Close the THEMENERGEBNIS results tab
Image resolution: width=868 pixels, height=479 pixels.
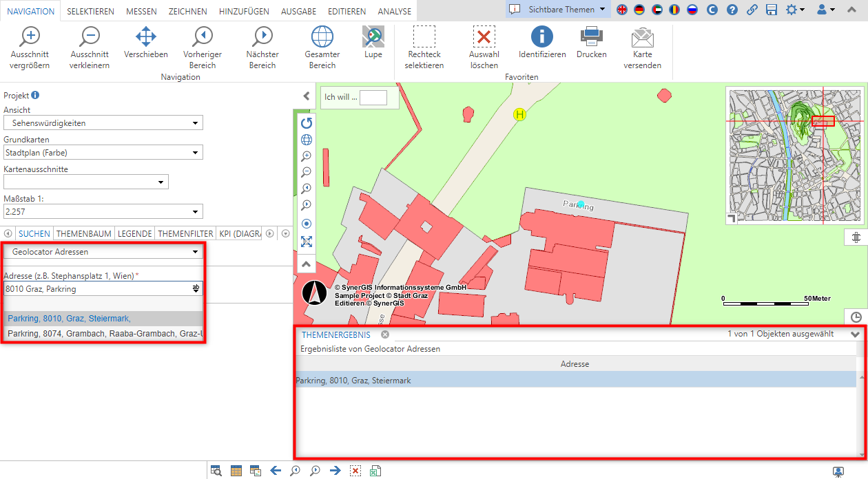click(x=385, y=334)
